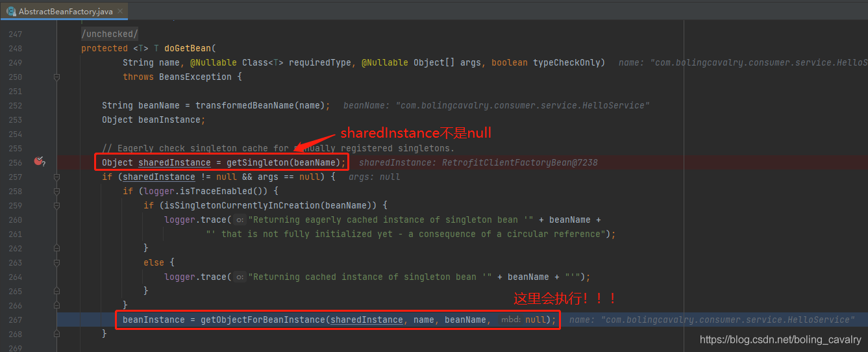Click the debugger value 'RetrofitClientFactoryBean@7238'

coord(520,162)
